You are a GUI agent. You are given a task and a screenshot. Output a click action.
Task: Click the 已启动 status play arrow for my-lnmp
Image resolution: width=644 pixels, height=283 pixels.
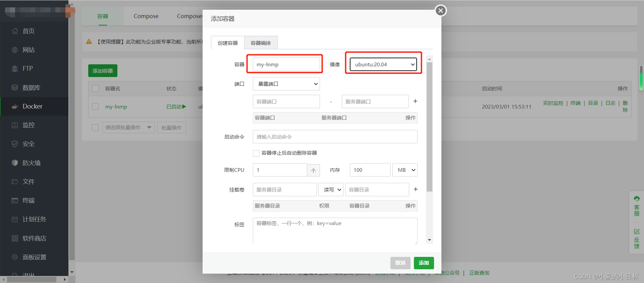tap(184, 107)
